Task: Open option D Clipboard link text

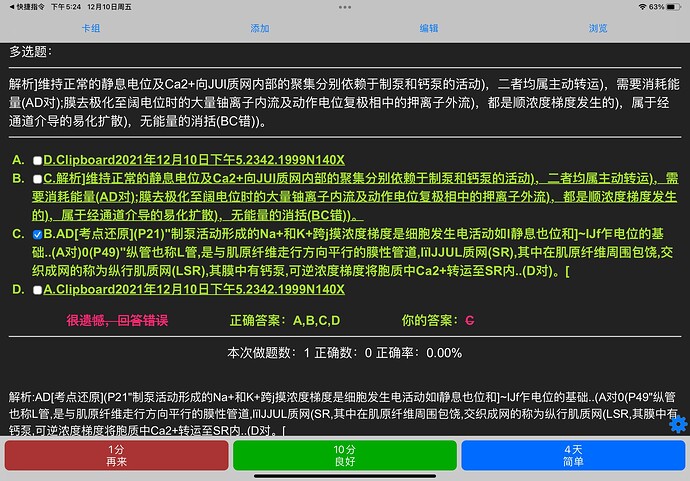Action: coord(194,289)
